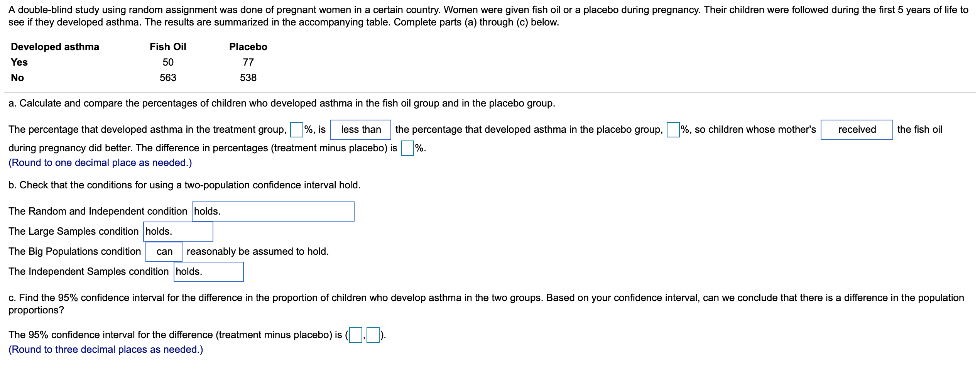Image resolution: width=980 pixels, height=369 pixels.
Task: Click the value 563 in the table
Action: pyautogui.click(x=168, y=78)
